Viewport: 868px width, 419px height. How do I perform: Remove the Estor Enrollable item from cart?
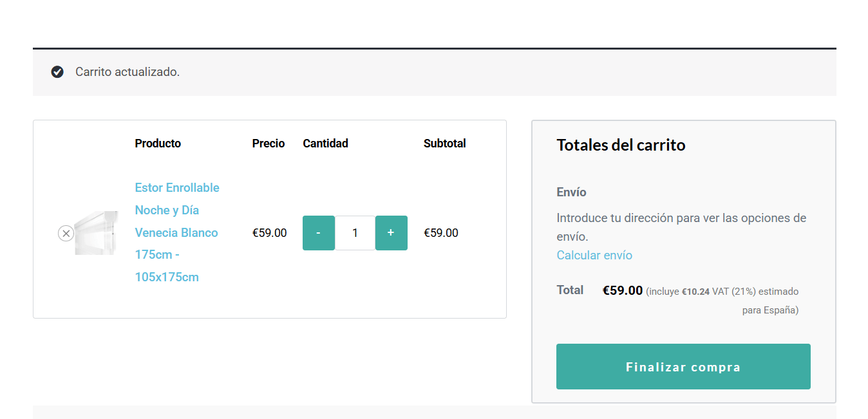(66, 234)
